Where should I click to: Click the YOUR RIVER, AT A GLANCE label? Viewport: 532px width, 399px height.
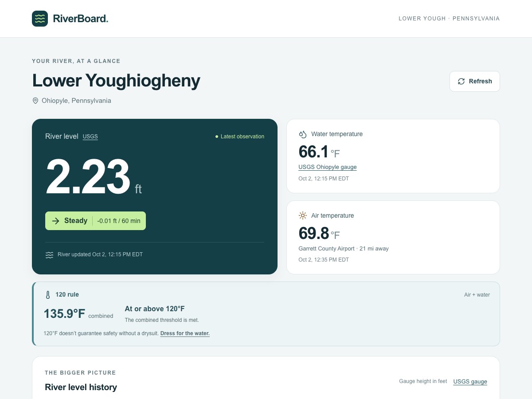pos(76,61)
